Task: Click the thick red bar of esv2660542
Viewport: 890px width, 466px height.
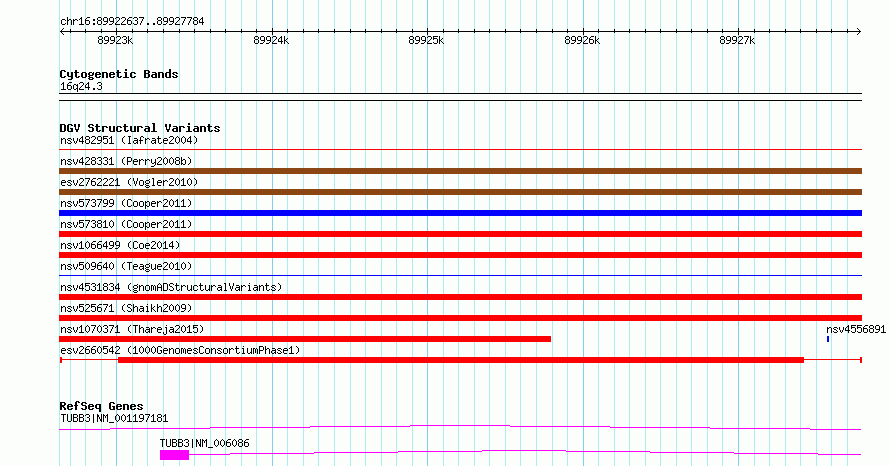Action: point(461,360)
